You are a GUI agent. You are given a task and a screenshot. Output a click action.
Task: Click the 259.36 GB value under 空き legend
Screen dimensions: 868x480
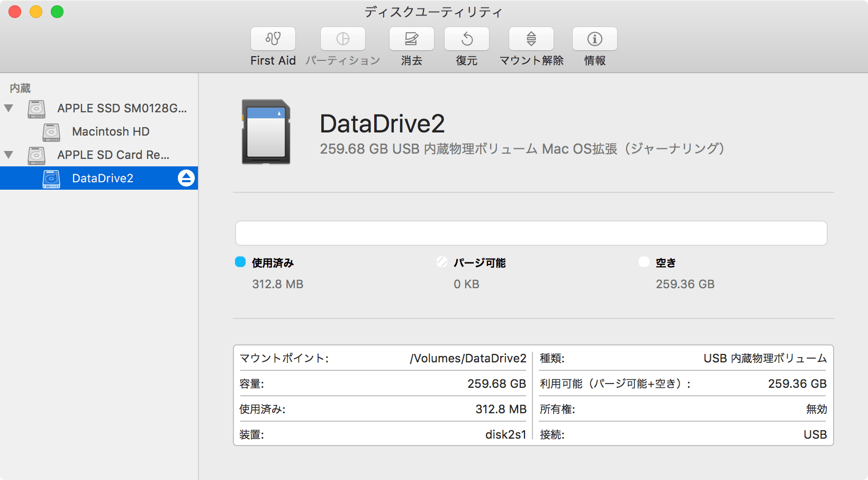[685, 284]
